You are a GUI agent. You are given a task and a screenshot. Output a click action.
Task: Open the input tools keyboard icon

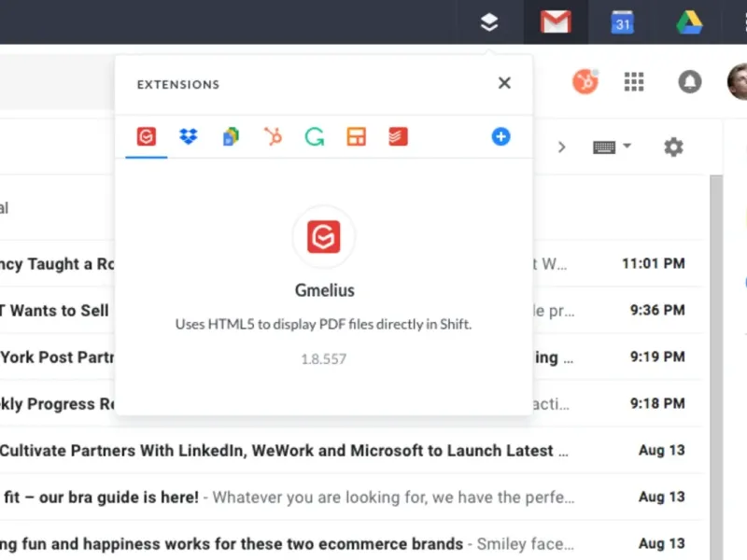coord(604,147)
